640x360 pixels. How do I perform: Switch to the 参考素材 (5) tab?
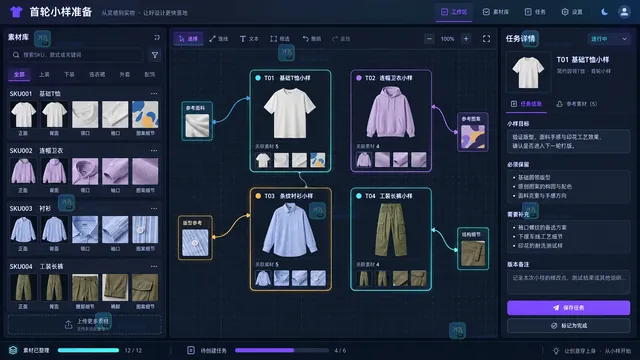[x=576, y=104]
